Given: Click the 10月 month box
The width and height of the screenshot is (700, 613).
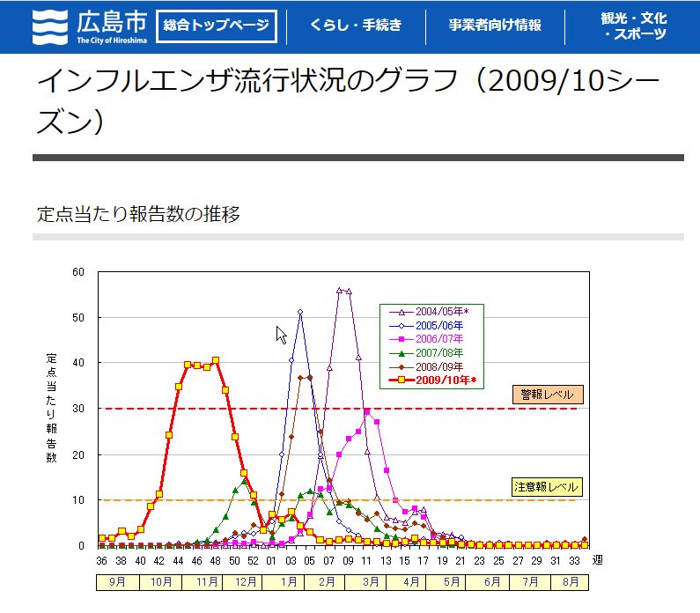Looking at the screenshot, I should tap(161, 582).
